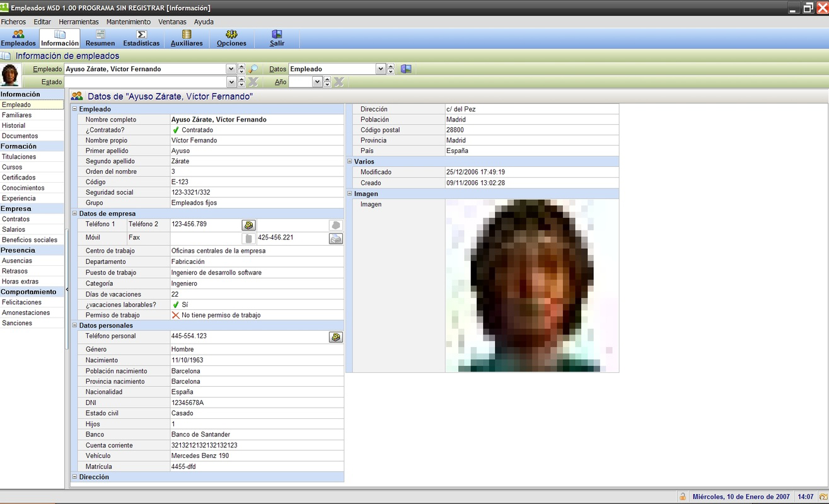Collapse the sidebar using the splitter arrow
Viewport: 829px width, 504px height.
(x=67, y=289)
